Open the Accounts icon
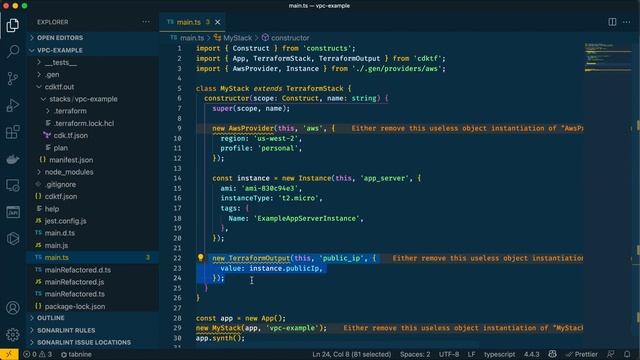 [x=13, y=308]
